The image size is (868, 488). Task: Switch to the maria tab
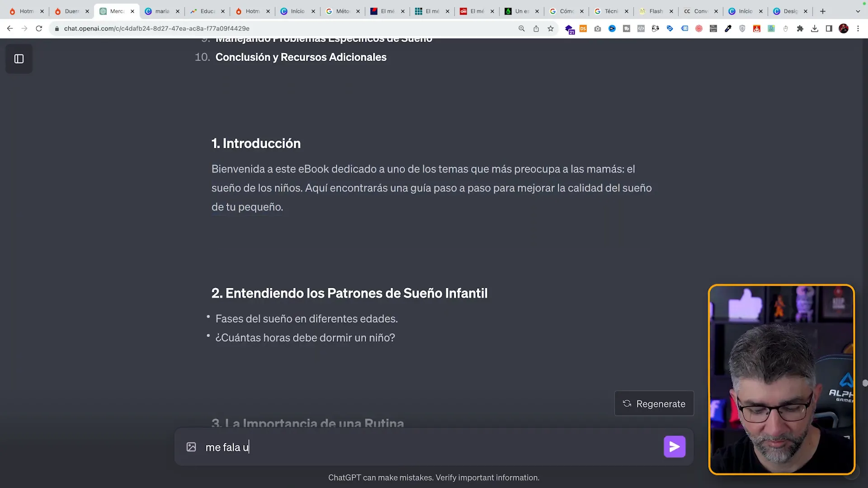point(161,11)
